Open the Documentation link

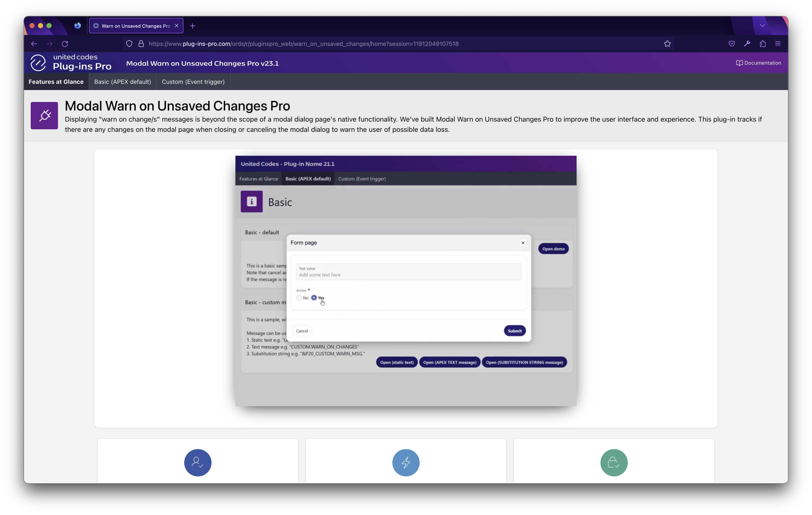758,63
